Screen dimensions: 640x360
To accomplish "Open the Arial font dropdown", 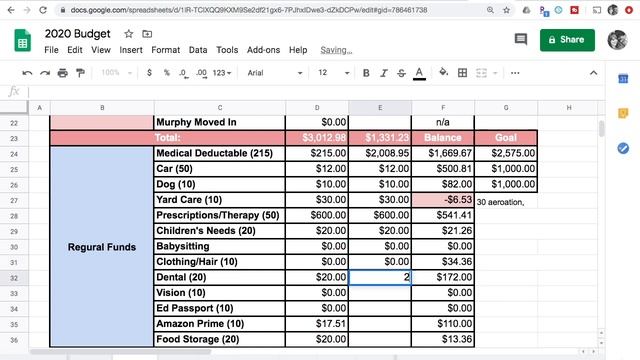I will click(x=275, y=73).
